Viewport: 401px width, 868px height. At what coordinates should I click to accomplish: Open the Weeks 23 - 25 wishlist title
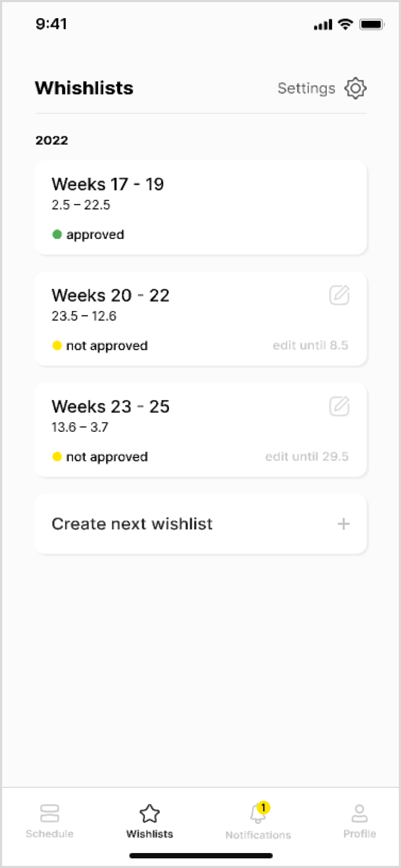point(111,406)
